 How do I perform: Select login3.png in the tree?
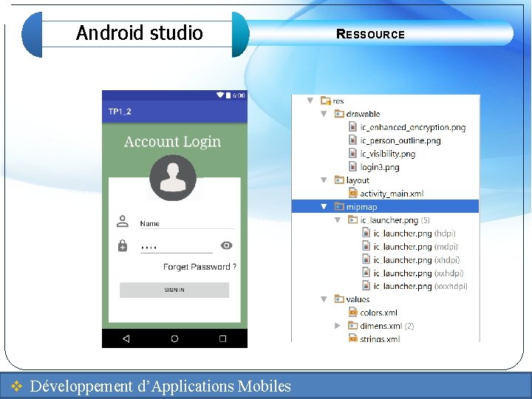(x=380, y=167)
